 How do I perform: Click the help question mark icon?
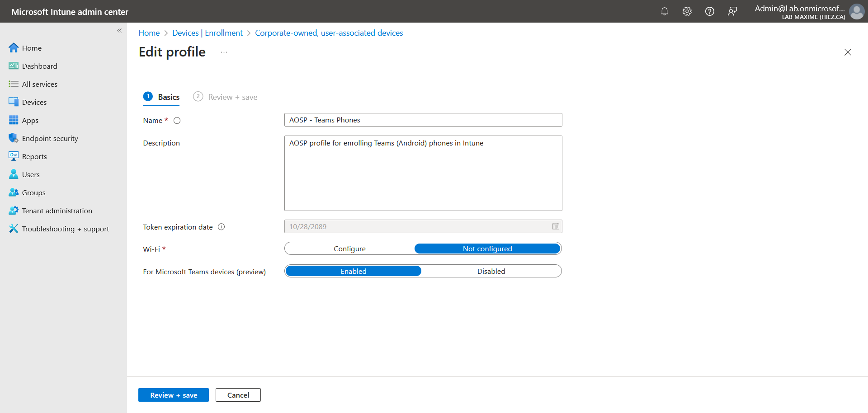(x=709, y=11)
